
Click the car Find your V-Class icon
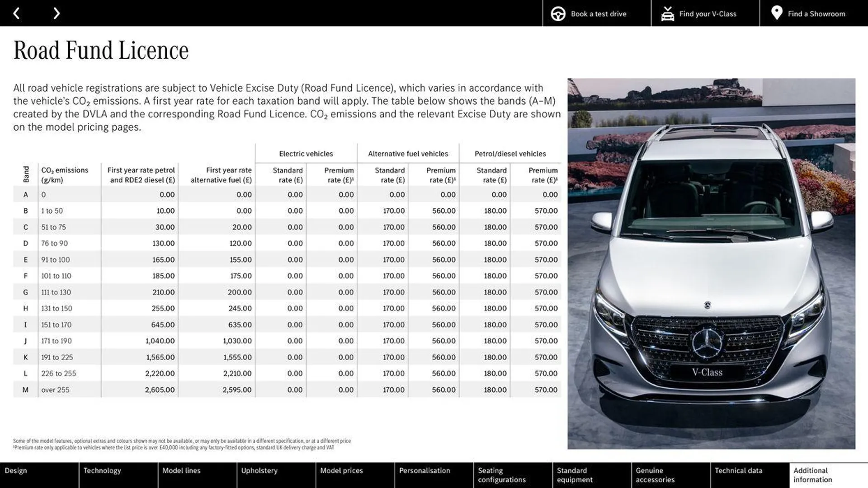(667, 14)
